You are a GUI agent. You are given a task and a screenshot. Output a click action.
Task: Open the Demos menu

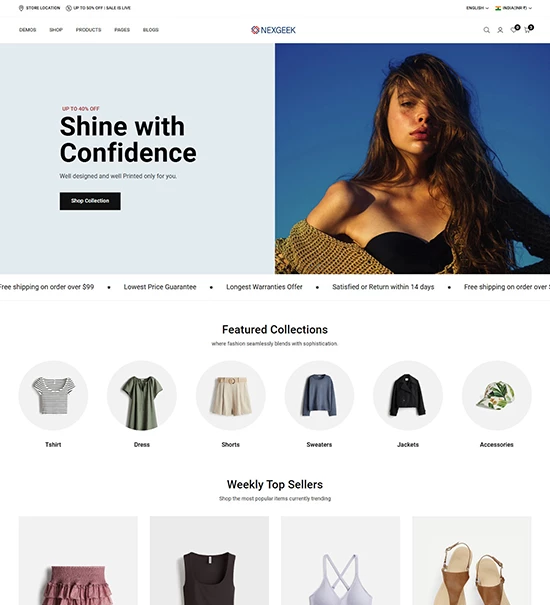tap(27, 30)
